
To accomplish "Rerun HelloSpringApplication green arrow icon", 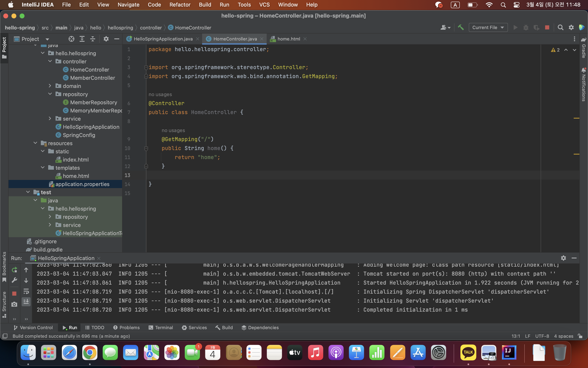I will [14, 270].
